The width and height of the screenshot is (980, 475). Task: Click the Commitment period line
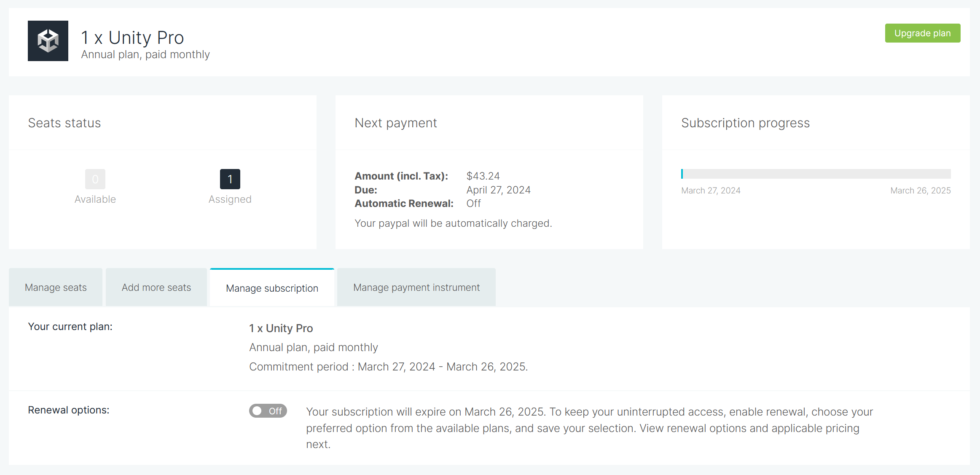[388, 367]
